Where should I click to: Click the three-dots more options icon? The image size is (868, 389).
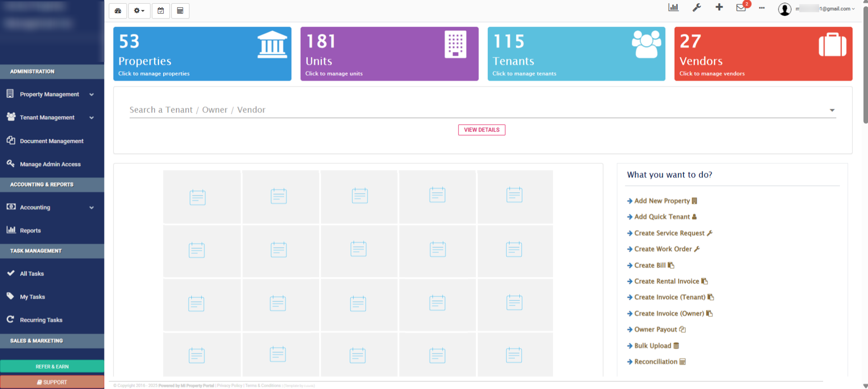coord(762,8)
